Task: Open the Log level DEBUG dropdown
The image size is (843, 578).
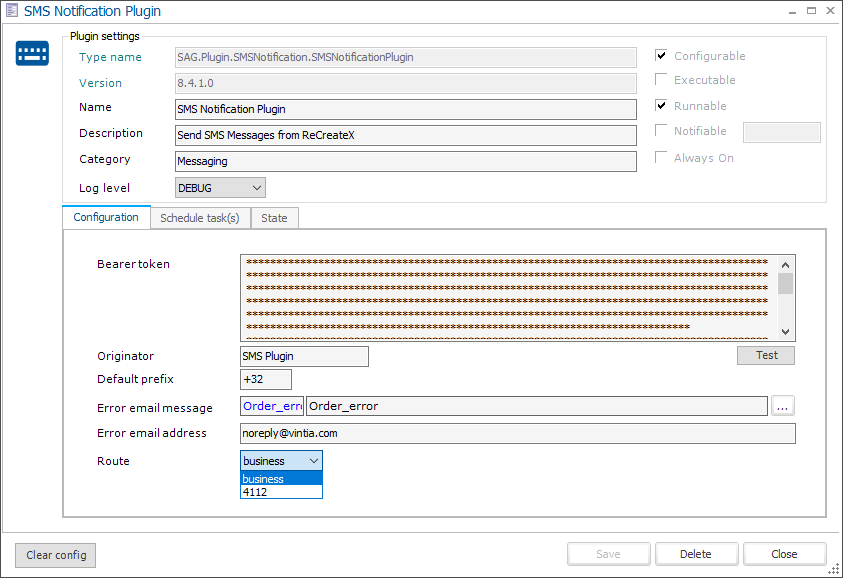Action: pos(255,187)
